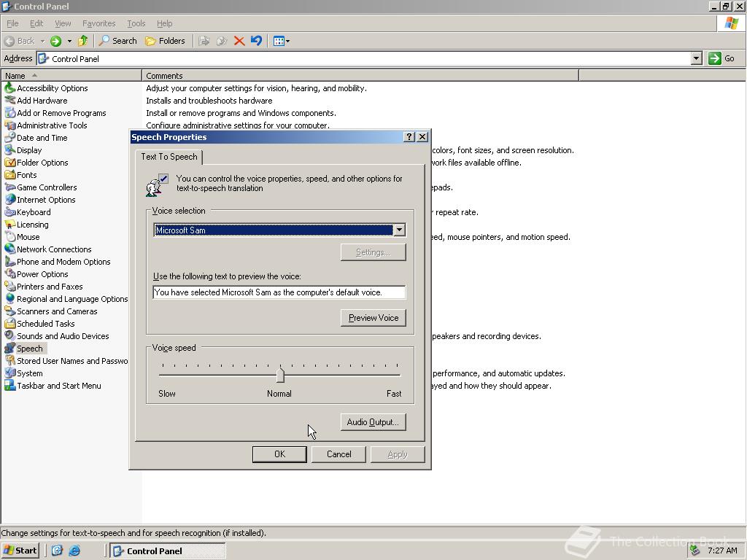
Task: Click the blue Undo toolbar icon
Action: tap(256, 41)
